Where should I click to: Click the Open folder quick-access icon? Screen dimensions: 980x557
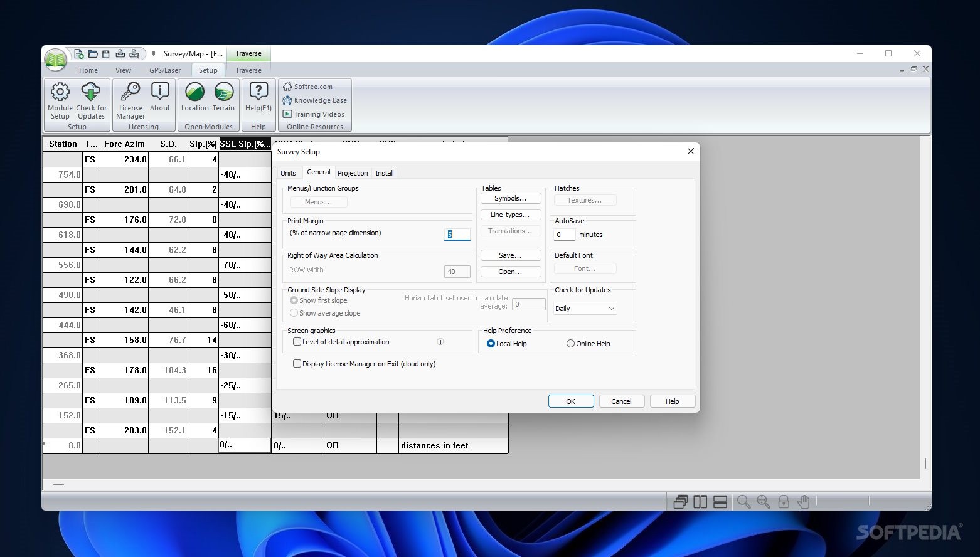(93, 54)
